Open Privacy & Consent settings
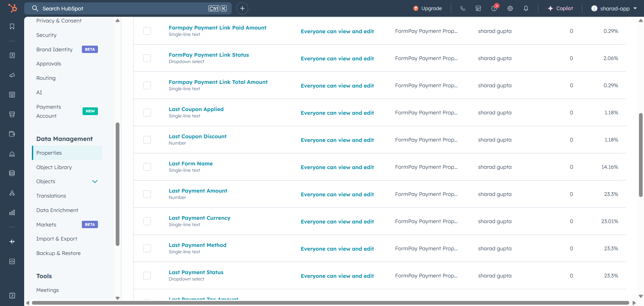 tap(59, 21)
